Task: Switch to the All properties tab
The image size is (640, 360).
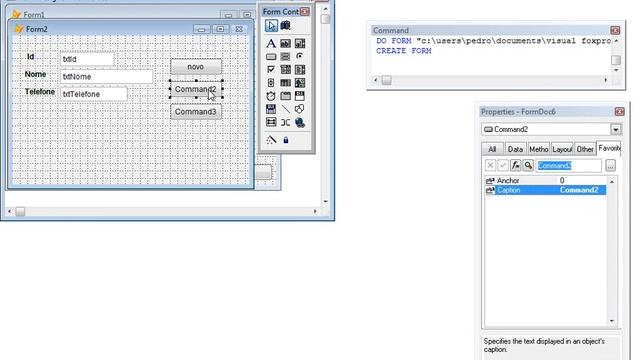Action: coord(492,149)
